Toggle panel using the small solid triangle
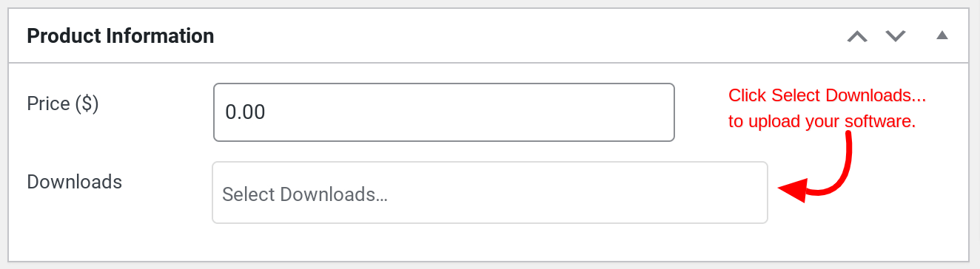Image resolution: width=980 pixels, height=269 pixels. tap(942, 35)
